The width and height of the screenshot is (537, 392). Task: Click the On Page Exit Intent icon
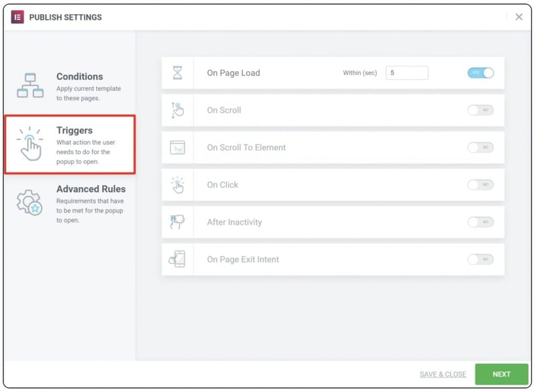click(177, 259)
